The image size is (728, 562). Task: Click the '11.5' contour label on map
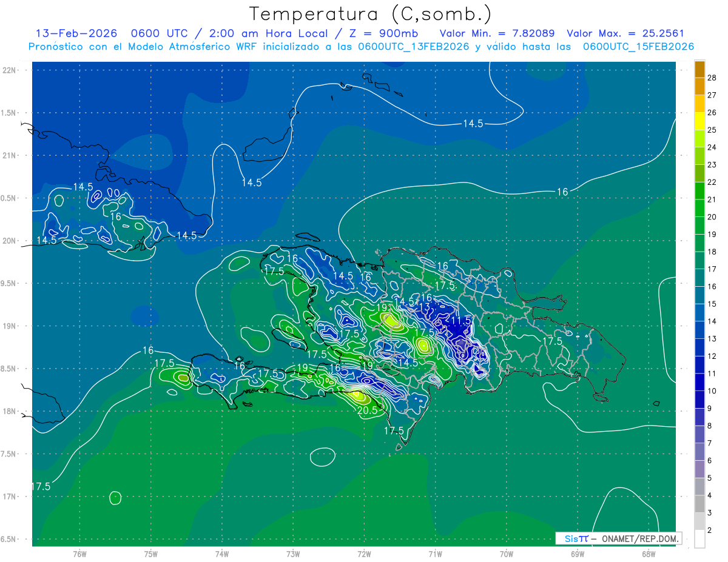coord(461,319)
